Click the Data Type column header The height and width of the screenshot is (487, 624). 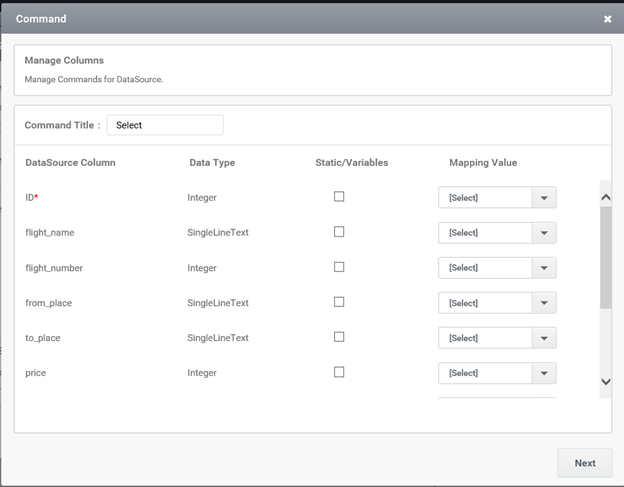pos(212,163)
